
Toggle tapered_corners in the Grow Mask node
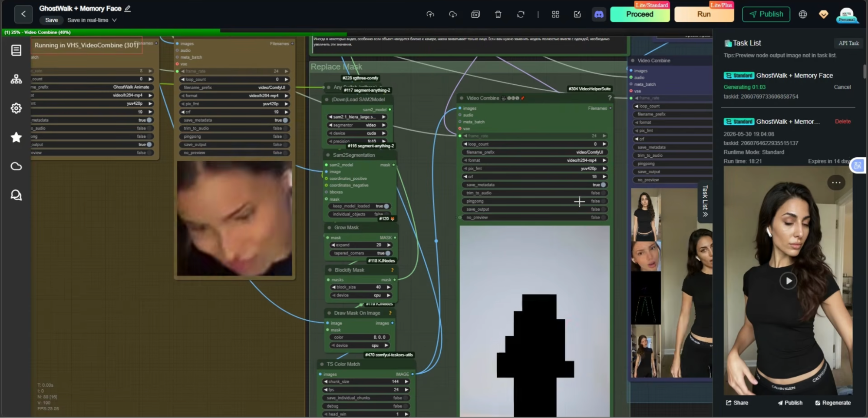pos(388,253)
